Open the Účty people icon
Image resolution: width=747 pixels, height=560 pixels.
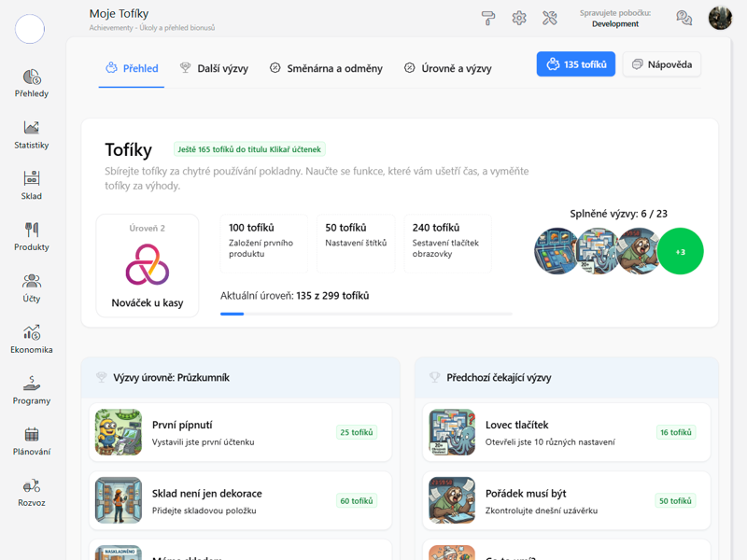pyautogui.click(x=32, y=281)
